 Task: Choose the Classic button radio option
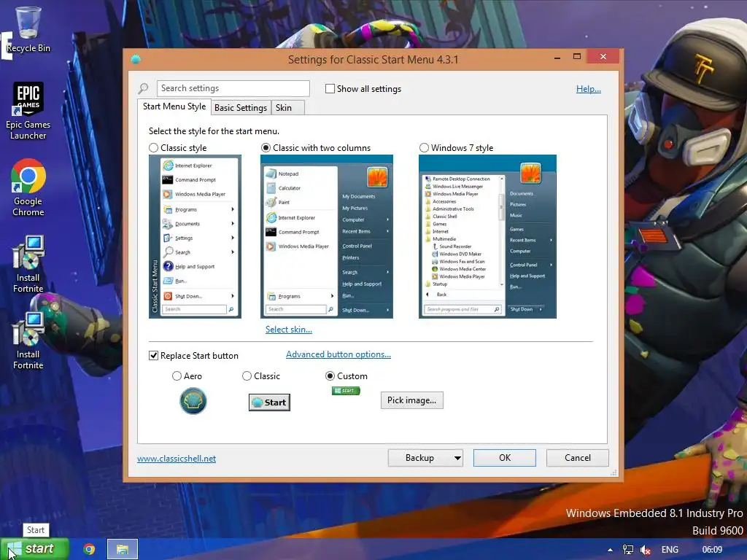click(x=247, y=376)
